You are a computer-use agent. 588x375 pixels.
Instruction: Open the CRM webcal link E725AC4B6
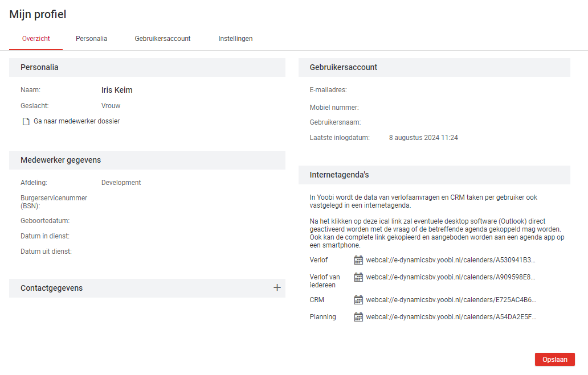coord(451,300)
